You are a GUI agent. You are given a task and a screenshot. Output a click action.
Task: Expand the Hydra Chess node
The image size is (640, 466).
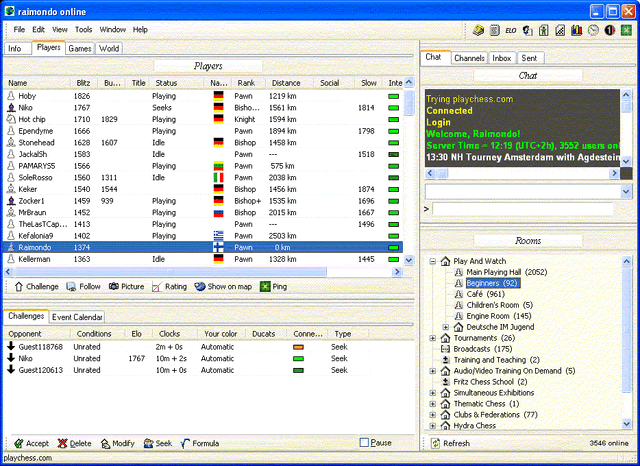click(433, 426)
